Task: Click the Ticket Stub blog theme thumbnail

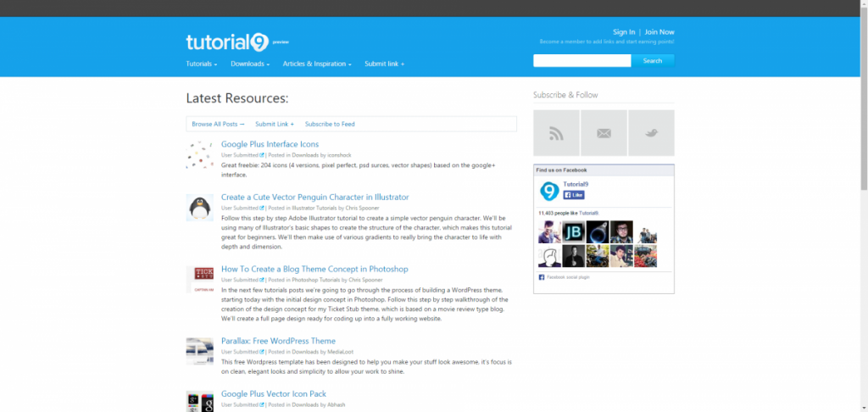Action: [x=199, y=279]
